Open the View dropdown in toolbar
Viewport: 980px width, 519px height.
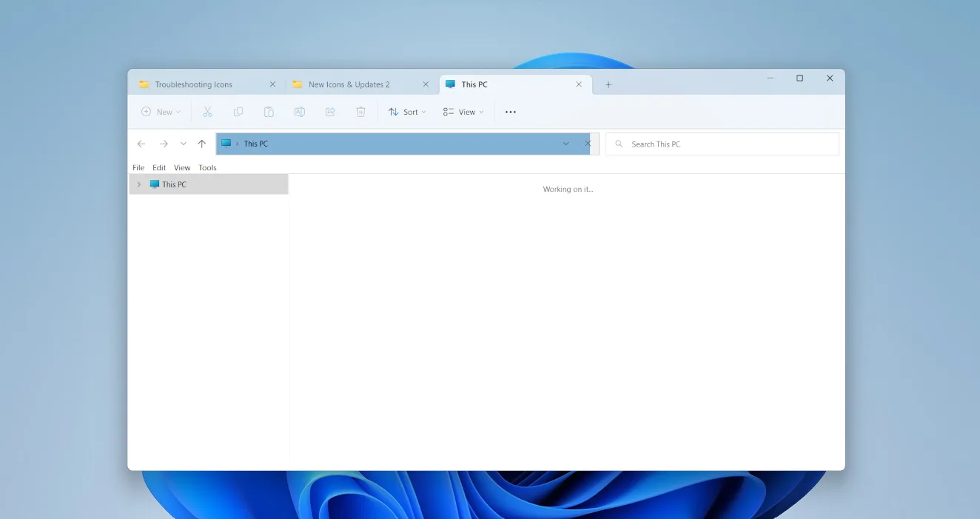pos(463,112)
